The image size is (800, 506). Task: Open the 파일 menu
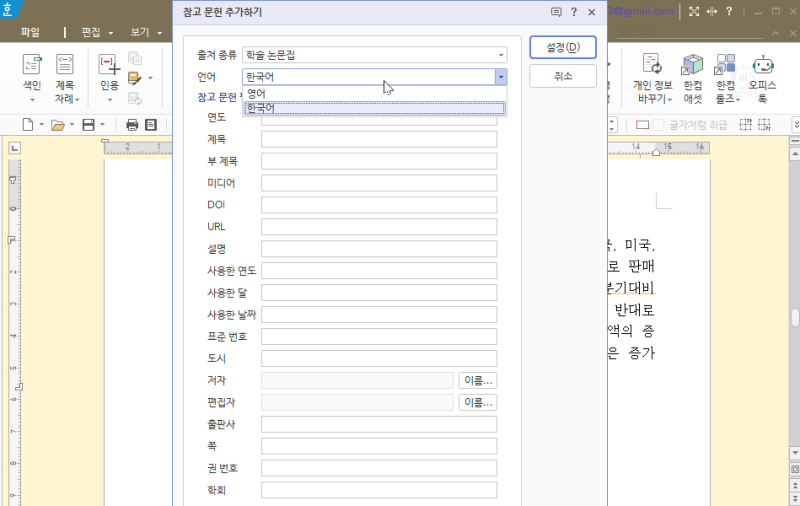click(30, 32)
